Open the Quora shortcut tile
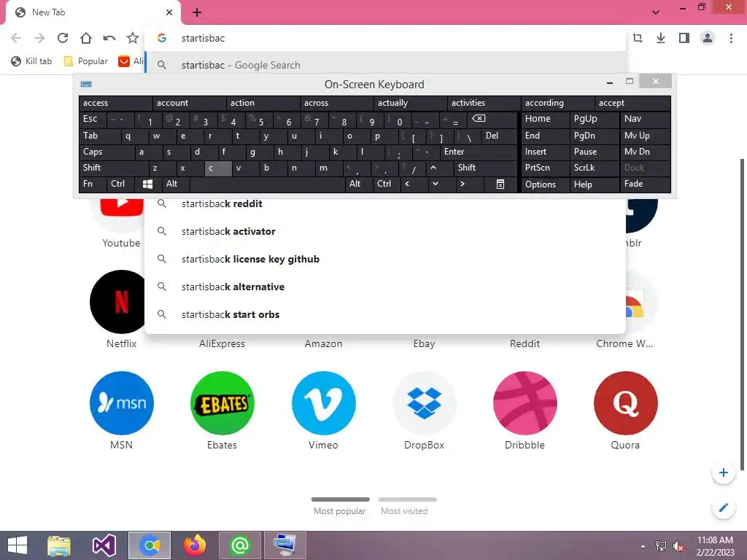 (x=625, y=411)
